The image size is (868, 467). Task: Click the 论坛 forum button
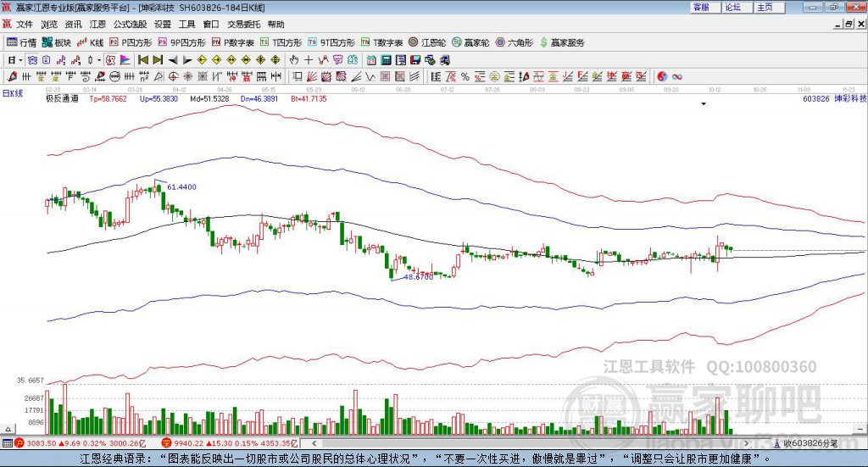pyautogui.click(x=732, y=7)
